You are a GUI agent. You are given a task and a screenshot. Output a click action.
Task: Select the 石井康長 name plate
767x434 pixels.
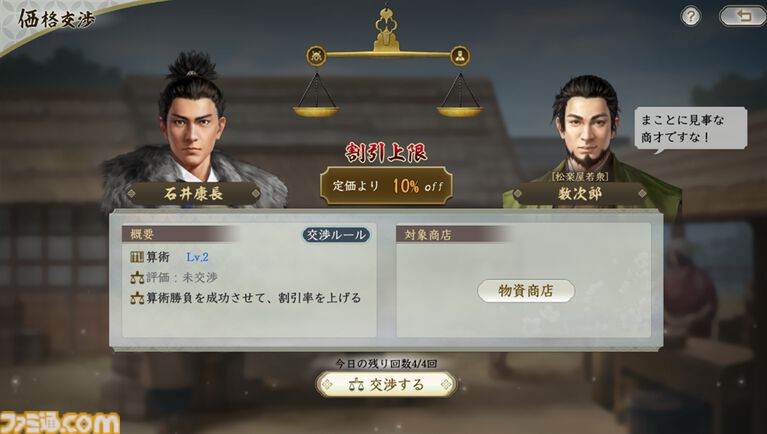click(x=193, y=194)
